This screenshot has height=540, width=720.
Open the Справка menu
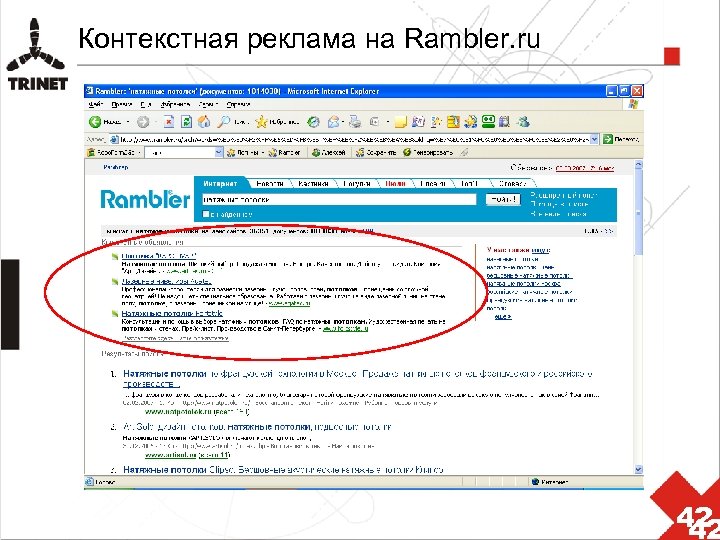tap(238, 105)
